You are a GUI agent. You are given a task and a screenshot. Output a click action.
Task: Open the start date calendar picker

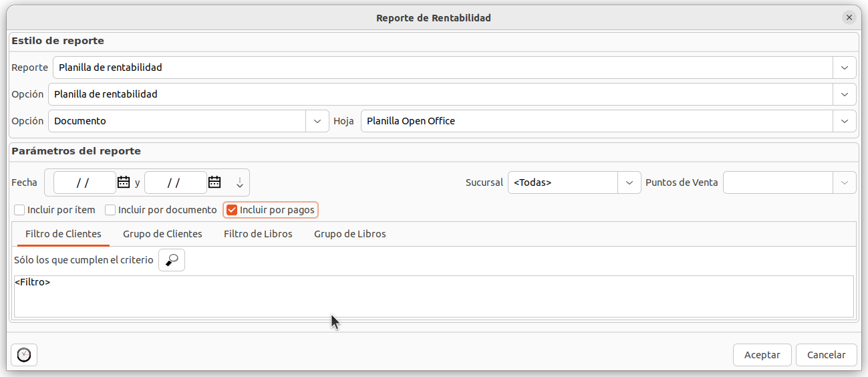124,182
